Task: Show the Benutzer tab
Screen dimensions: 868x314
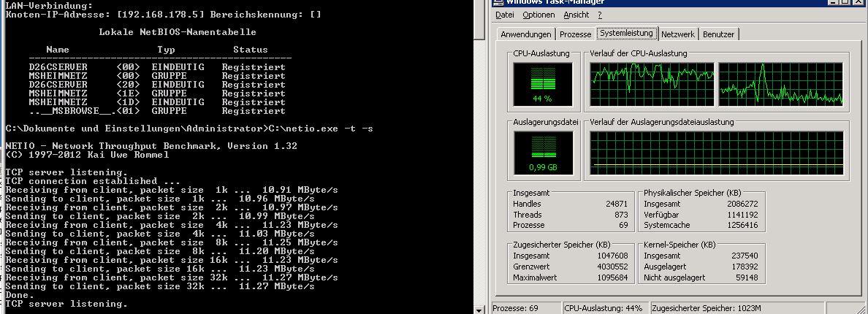Action: [x=719, y=34]
